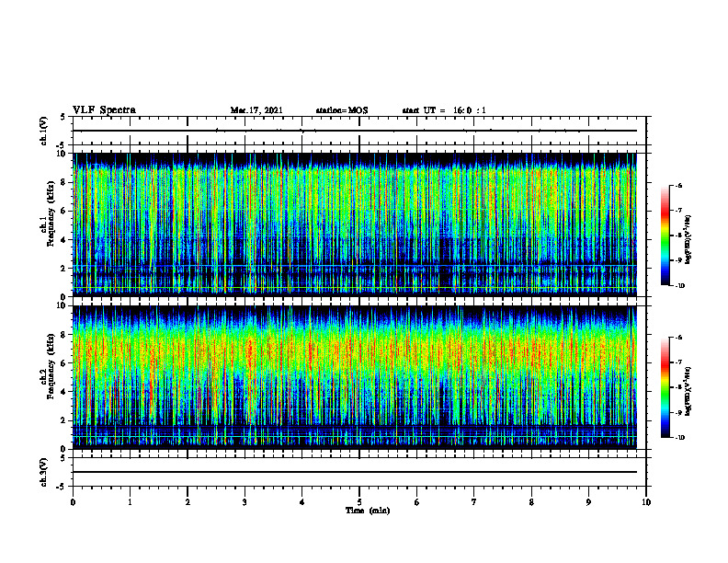Click the 'Time (min)' axis label

(368, 511)
